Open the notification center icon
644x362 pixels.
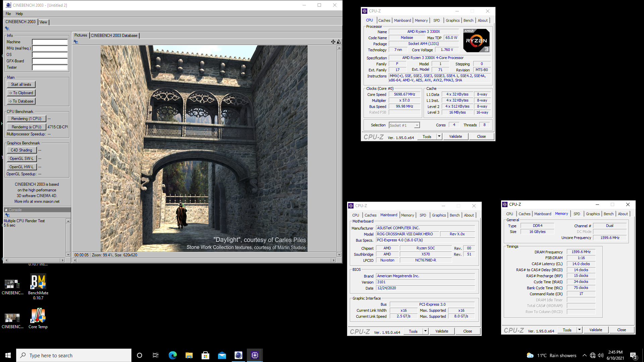(634, 355)
